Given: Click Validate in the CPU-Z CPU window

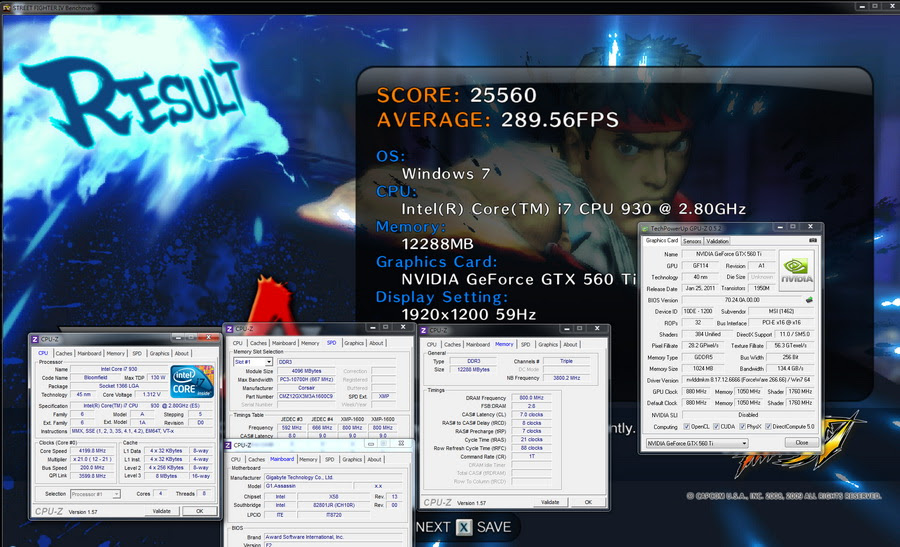Looking at the screenshot, I should tap(161, 511).
